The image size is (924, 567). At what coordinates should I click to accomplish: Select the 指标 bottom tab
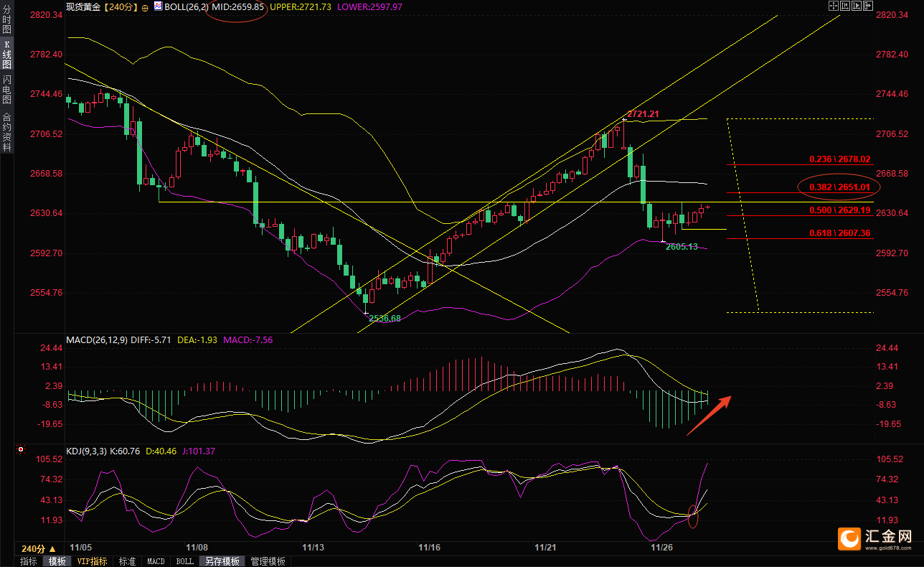click(x=28, y=561)
